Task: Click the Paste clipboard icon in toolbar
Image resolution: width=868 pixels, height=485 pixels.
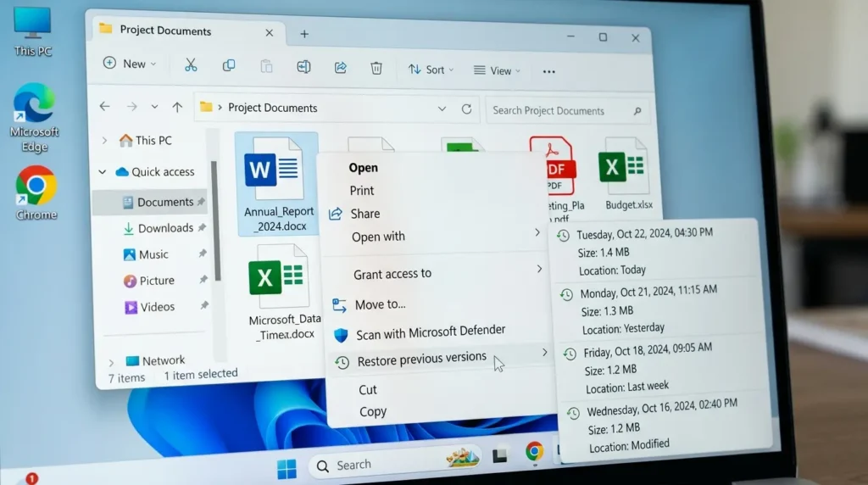Action: pyautogui.click(x=266, y=66)
